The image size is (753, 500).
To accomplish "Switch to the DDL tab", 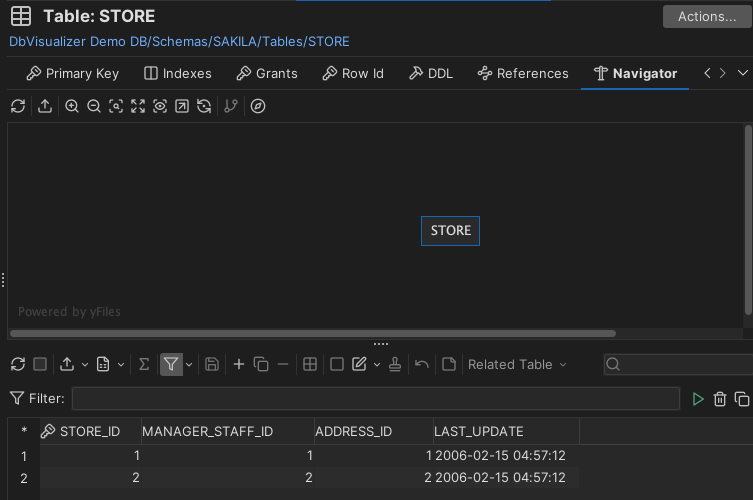I will point(431,73).
